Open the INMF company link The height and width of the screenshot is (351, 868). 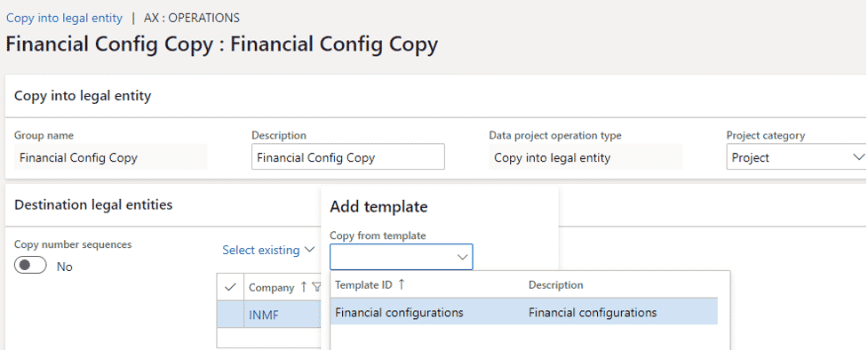point(264,315)
